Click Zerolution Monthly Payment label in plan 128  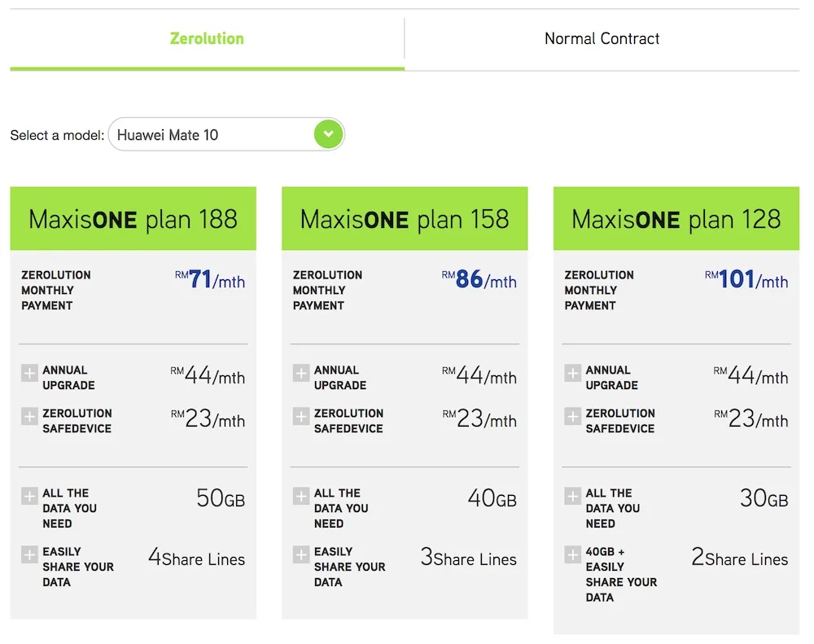coord(599,291)
